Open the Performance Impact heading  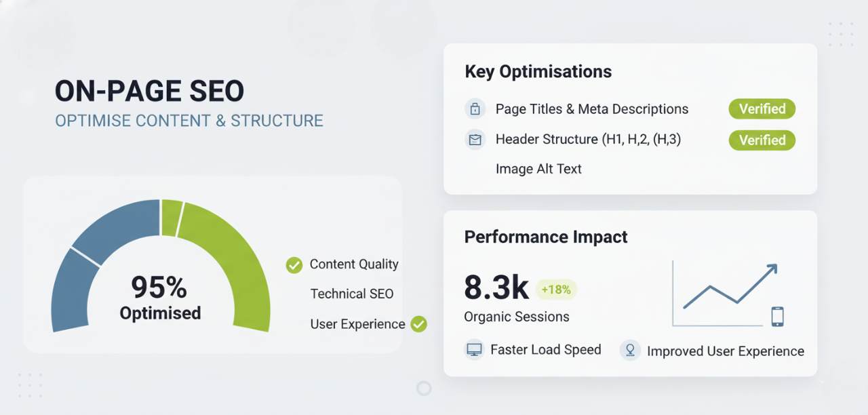click(545, 237)
